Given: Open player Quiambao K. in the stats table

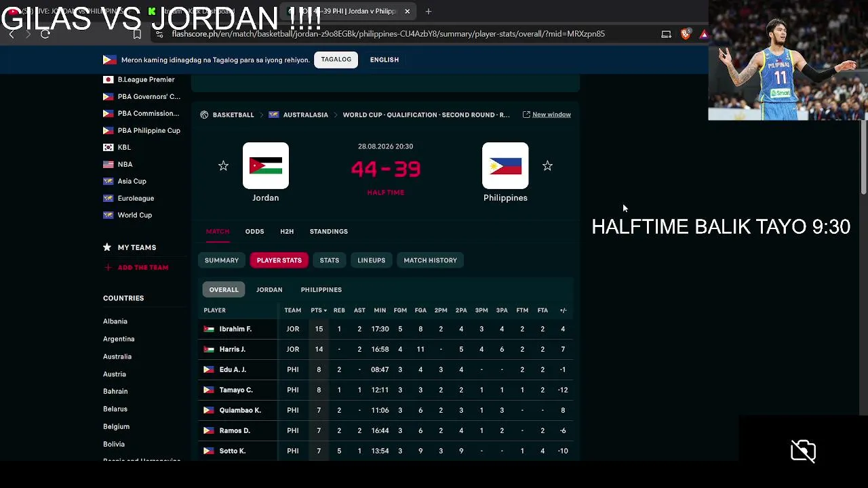Looking at the screenshot, I should 240,410.
